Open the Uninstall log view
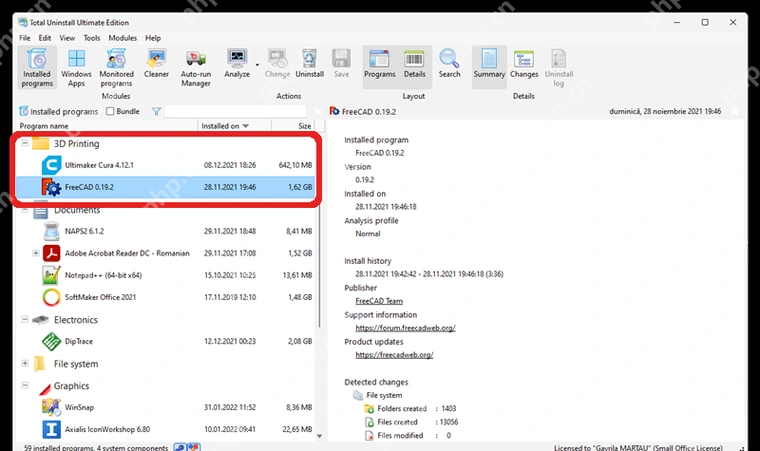 559,68
